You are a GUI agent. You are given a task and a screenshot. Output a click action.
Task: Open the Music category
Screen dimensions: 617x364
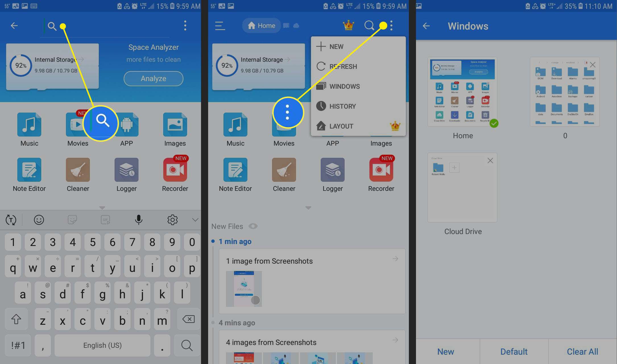29,125
